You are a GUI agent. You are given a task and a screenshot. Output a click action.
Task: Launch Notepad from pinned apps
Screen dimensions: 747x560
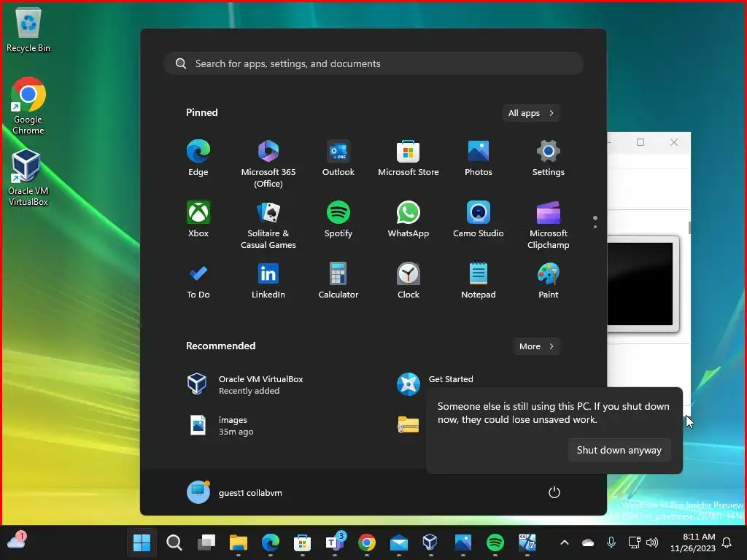pyautogui.click(x=479, y=281)
